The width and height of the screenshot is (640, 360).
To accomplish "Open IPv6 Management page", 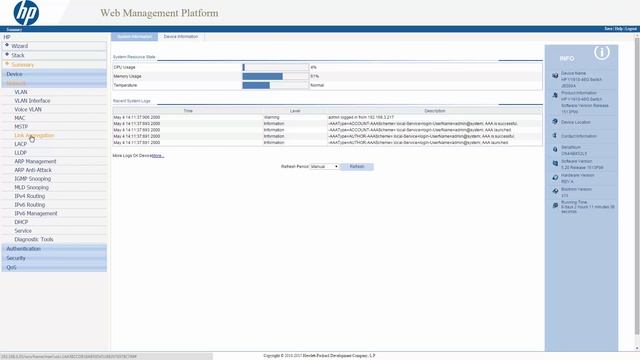I will pyautogui.click(x=36, y=213).
